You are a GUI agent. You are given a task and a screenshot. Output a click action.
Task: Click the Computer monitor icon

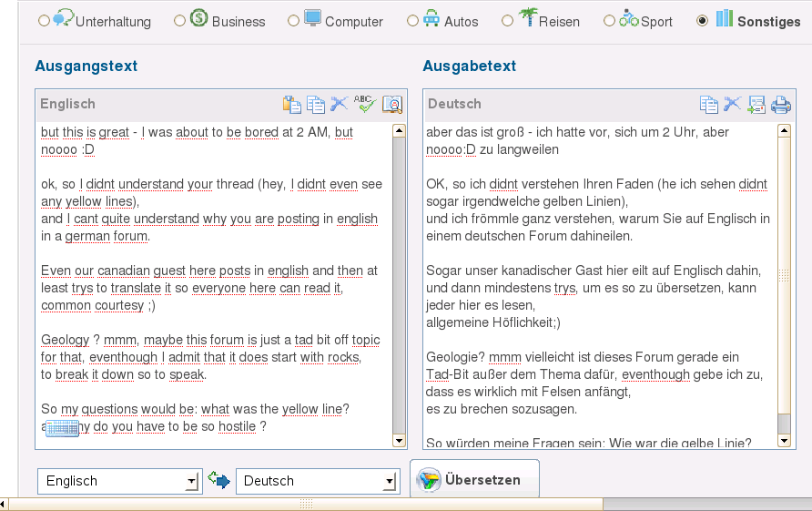point(313,17)
